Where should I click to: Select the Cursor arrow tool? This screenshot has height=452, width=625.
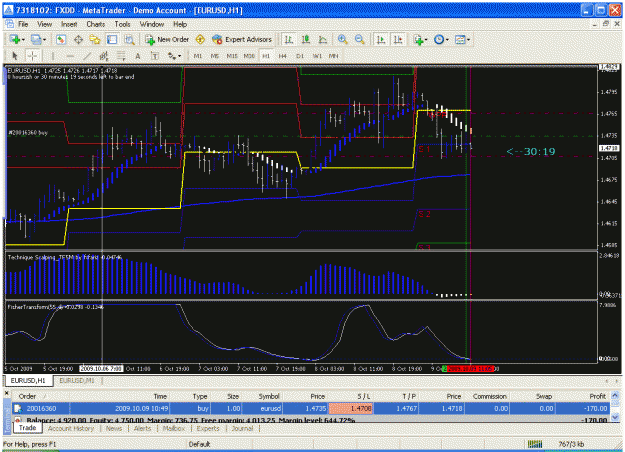tap(15, 56)
